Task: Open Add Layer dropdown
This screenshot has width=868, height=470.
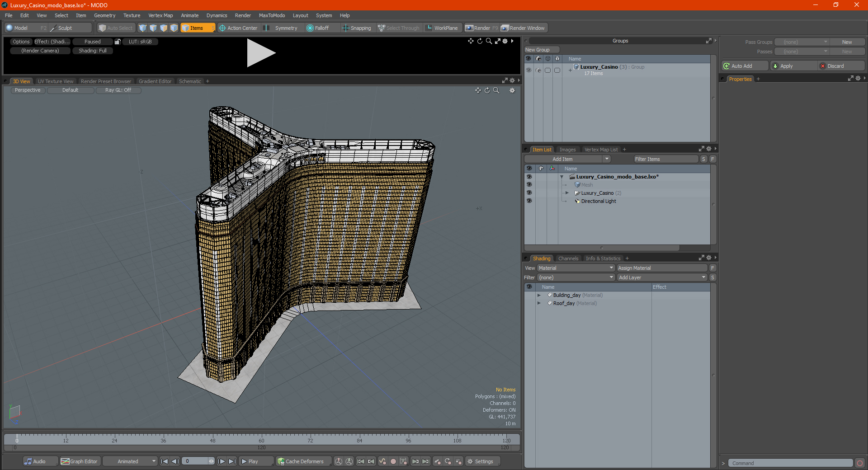Action: click(x=662, y=277)
